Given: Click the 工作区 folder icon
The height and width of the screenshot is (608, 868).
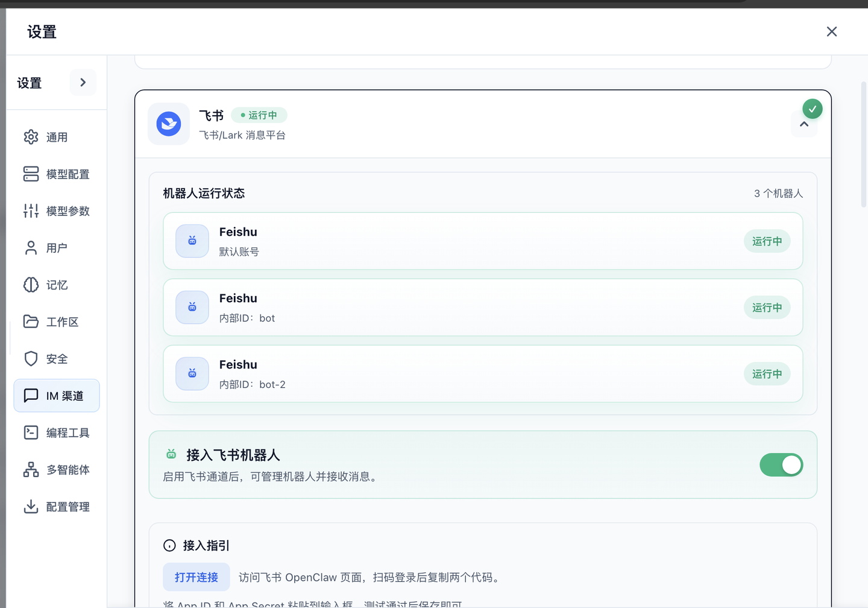Looking at the screenshot, I should pos(31,321).
